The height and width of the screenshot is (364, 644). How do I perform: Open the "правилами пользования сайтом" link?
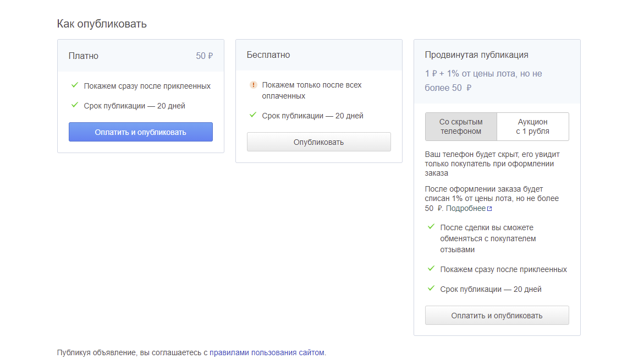[267, 352]
